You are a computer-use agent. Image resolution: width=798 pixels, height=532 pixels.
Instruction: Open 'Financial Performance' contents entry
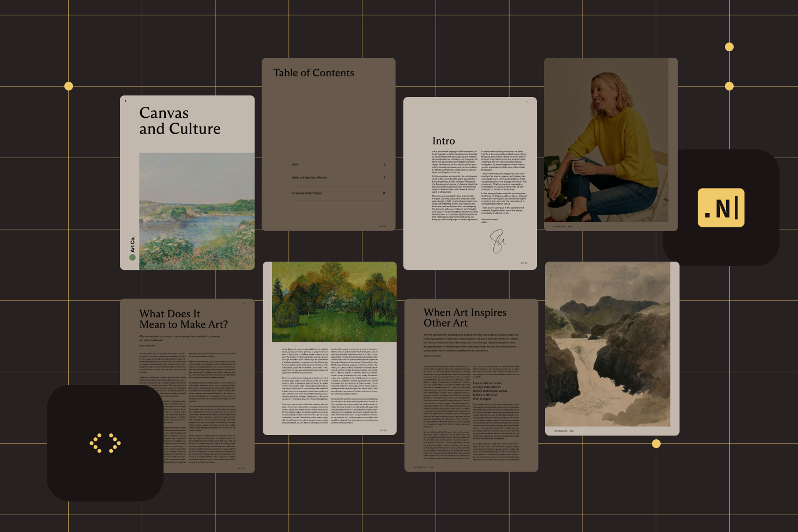click(306, 193)
